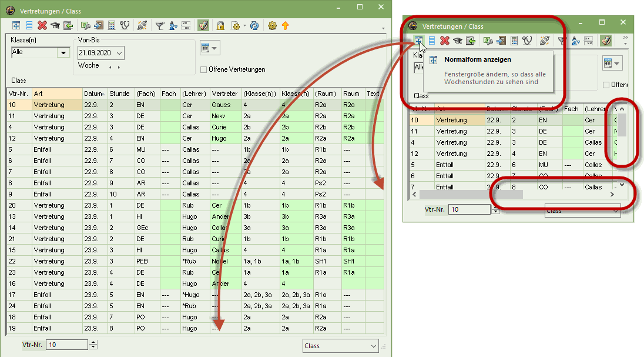This screenshot has width=644, height=357.
Task: Click the plug connector icon in right window
Action: tap(545, 41)
